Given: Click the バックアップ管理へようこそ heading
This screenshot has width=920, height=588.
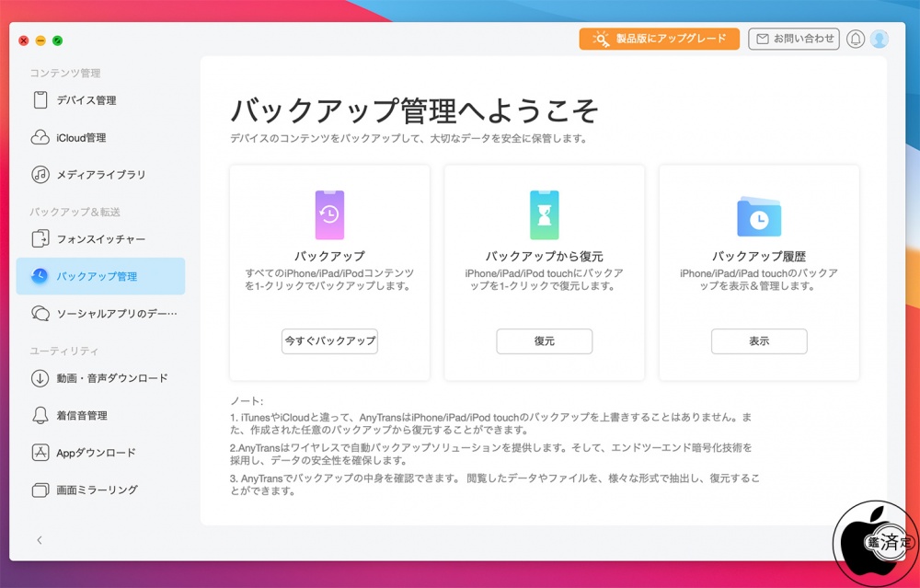Looking at the screenshot, I should (x=414, y=110).
